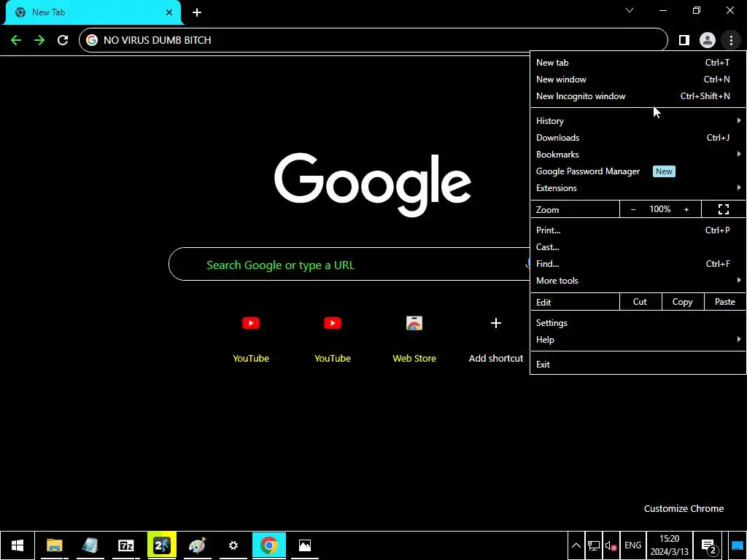
Task: Choose Cast... from the menu
Action: click(638, 247)
